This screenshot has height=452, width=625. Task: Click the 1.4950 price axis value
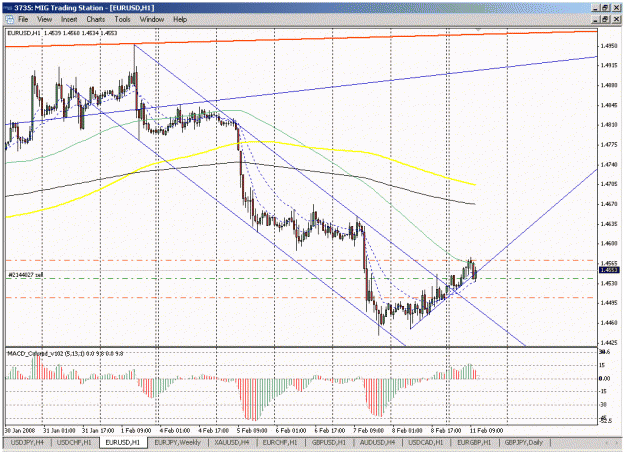pos(609,46)
